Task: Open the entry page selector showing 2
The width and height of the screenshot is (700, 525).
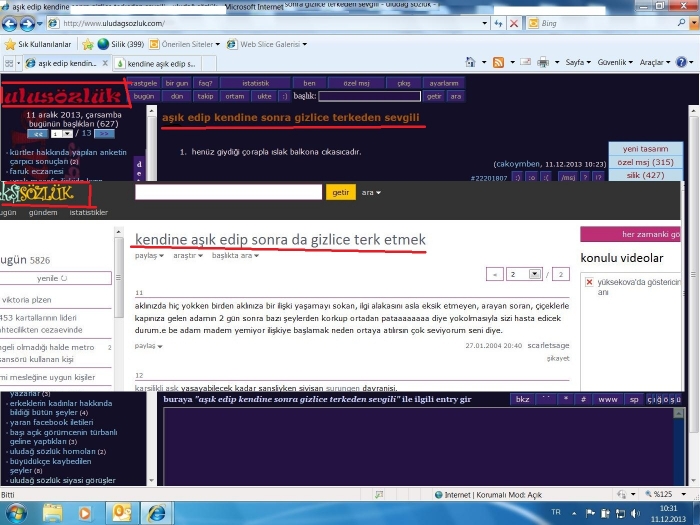Action: point(524,274)
